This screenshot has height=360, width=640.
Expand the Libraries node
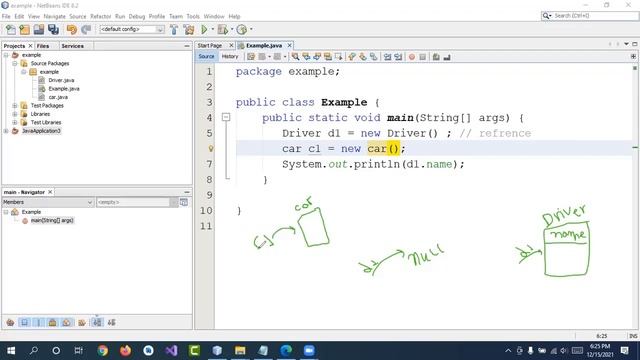tap(15, 114)
